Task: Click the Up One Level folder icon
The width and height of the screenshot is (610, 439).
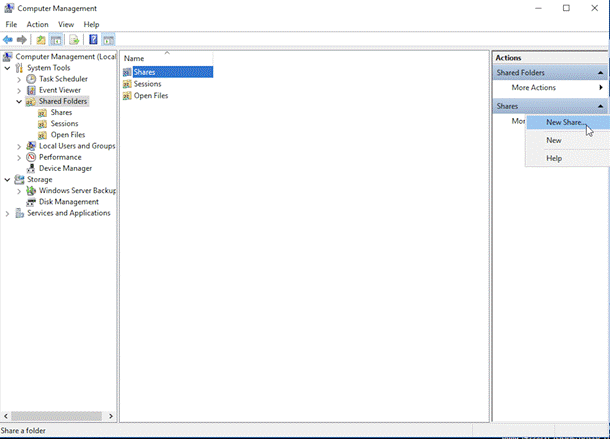Action: point(41,40)
